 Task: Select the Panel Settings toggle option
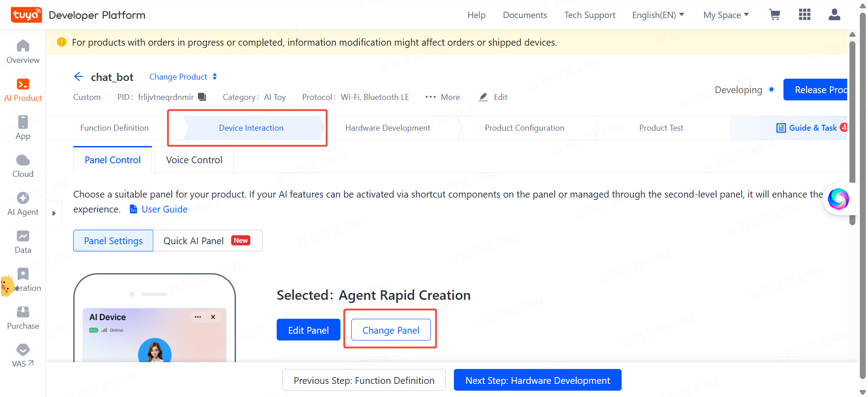click(113, 241)
